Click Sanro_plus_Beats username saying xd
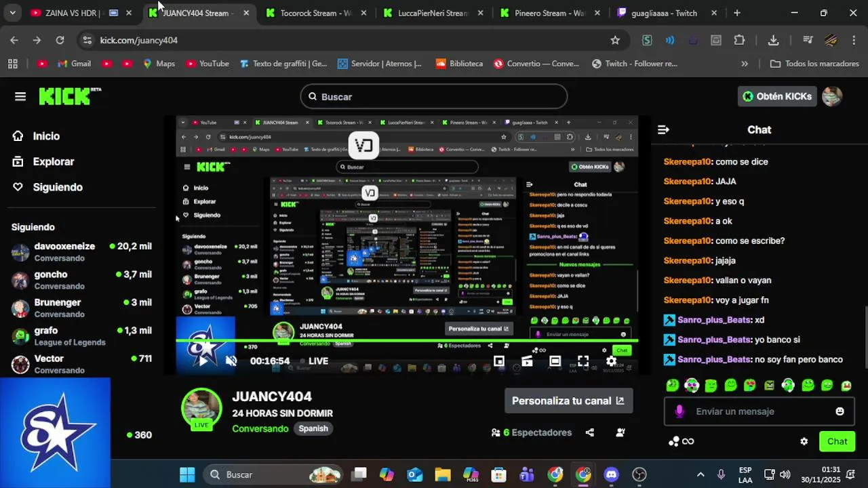The height and width of the screenshot is (488, 868). click(714, 320)
